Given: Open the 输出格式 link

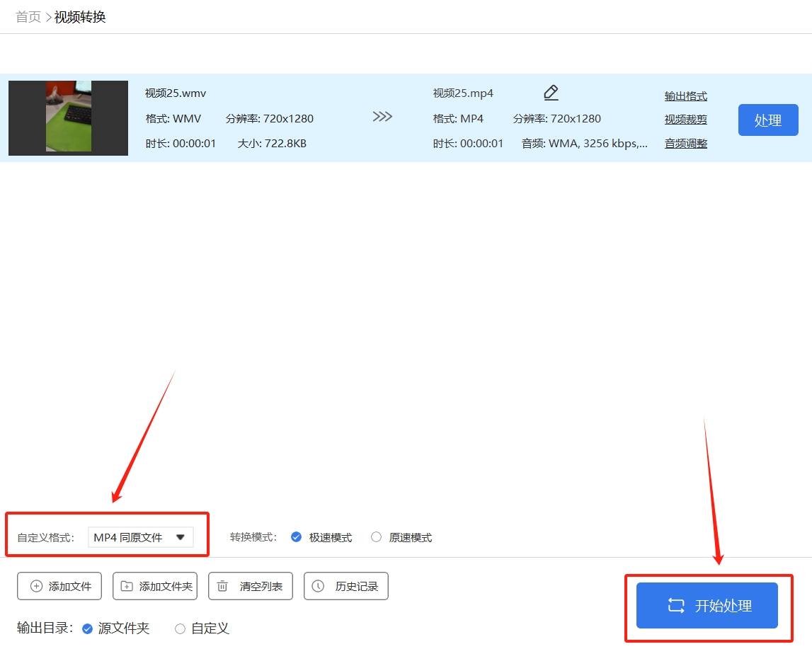Looking at the screenshot, I should pos(685,96).
